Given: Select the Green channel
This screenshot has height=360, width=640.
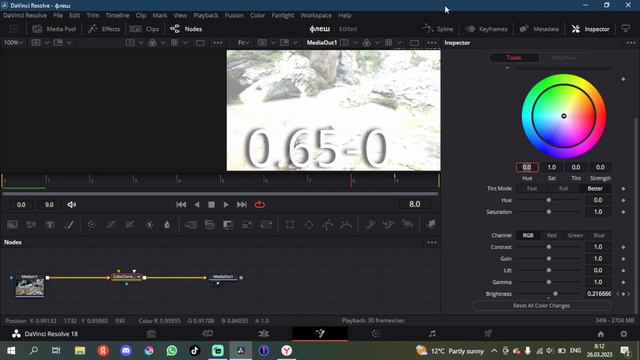Looking at the screenshot, I should (x=575, y=236).
